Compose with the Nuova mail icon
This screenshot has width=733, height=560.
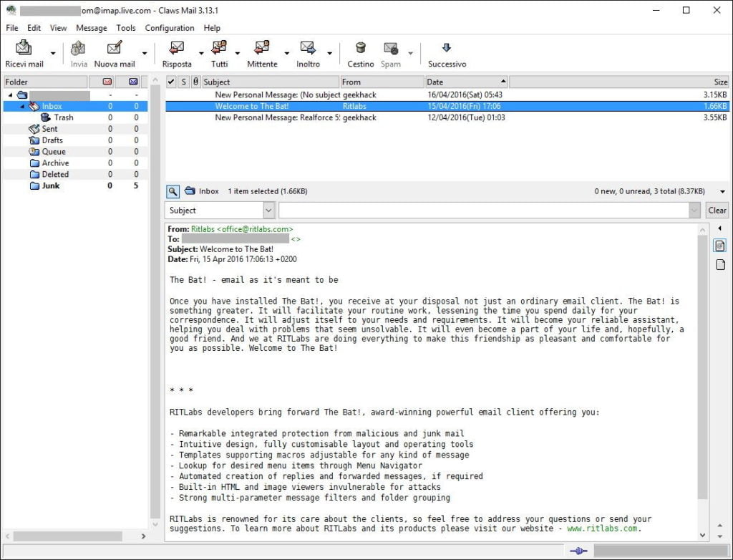coord(115,49)
